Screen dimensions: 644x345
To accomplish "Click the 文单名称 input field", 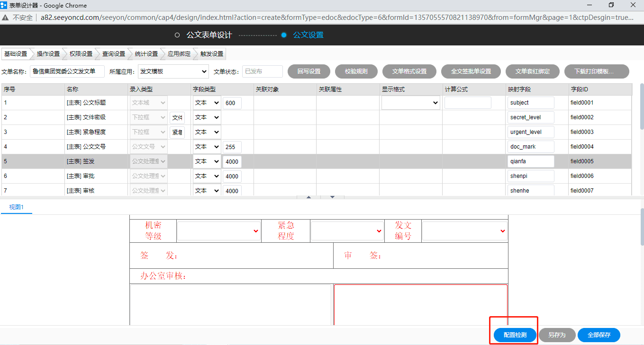I will (67, 71).
